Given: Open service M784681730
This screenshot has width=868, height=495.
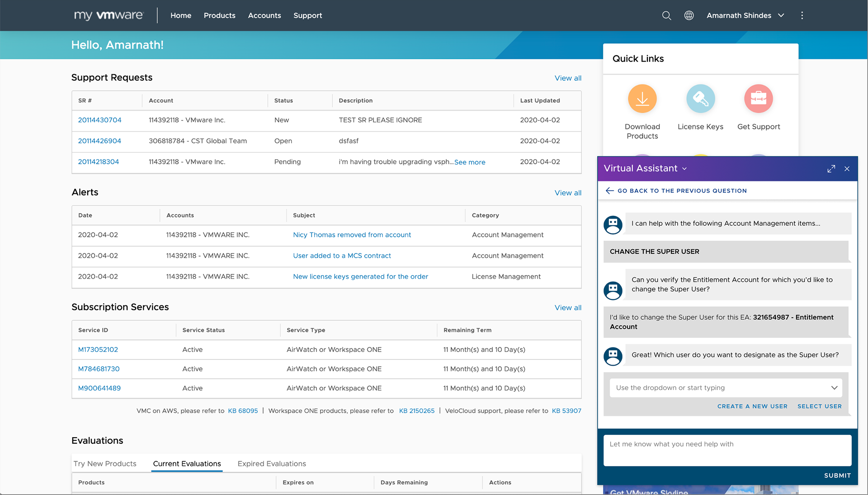Looking at the screenshot, I should coord(99,369).
